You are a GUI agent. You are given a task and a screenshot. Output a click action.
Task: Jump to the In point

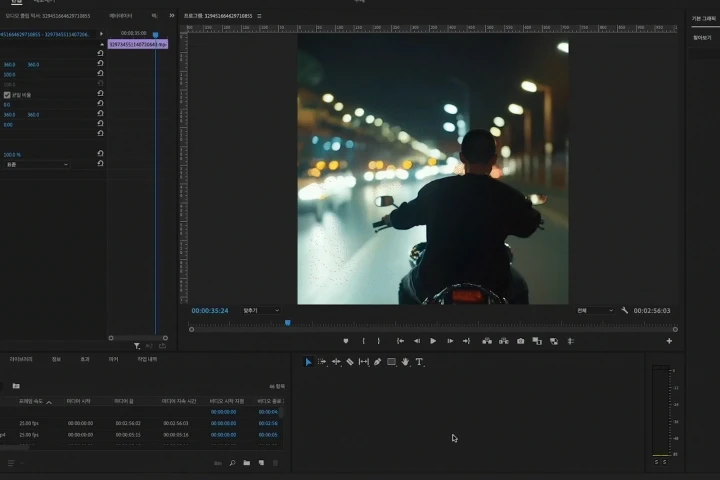point(400,341)
